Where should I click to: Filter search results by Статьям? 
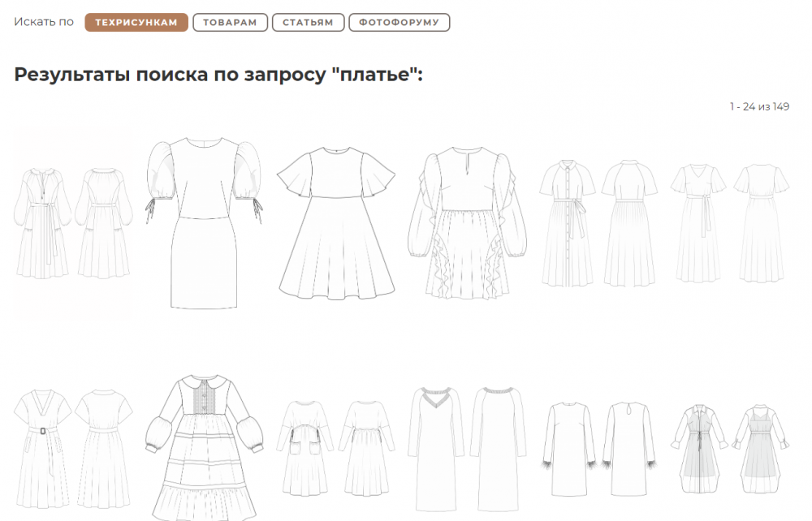coord(308,23)
